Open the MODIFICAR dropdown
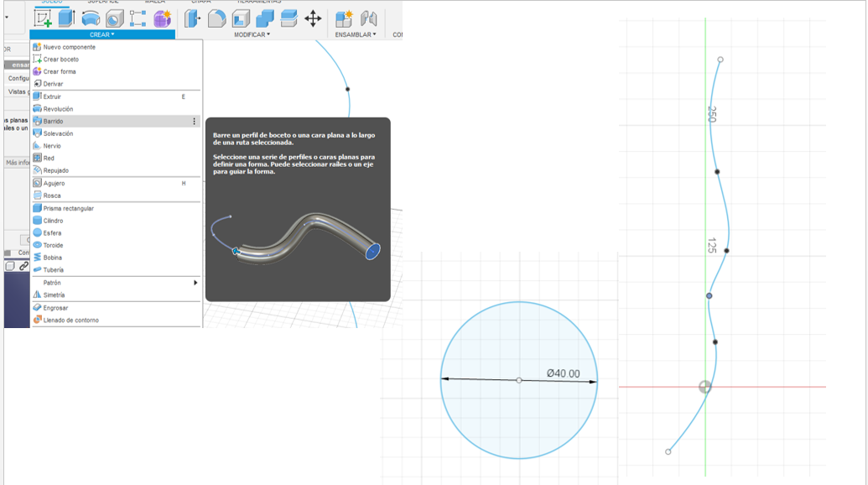The height and width of the screenshot is (485, 868). tap(252, 34)
